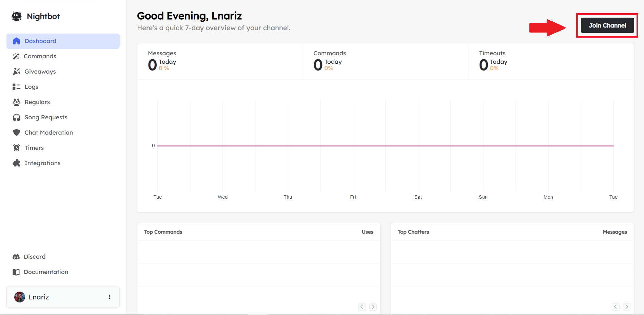Click the Timers alarm clock icon
This screenshot has width=644, height=315.
coord(16,148)
